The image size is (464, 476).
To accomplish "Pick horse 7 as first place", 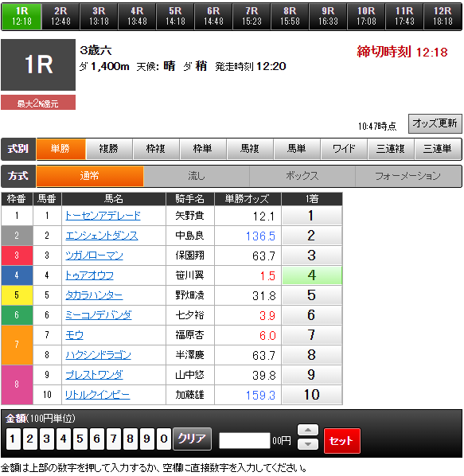I will coord(312,335).
